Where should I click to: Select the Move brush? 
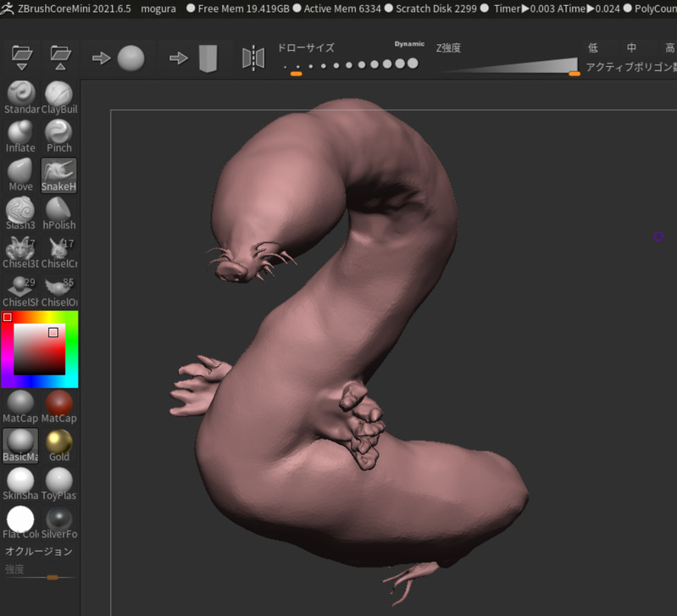click(x=20, y=175)
